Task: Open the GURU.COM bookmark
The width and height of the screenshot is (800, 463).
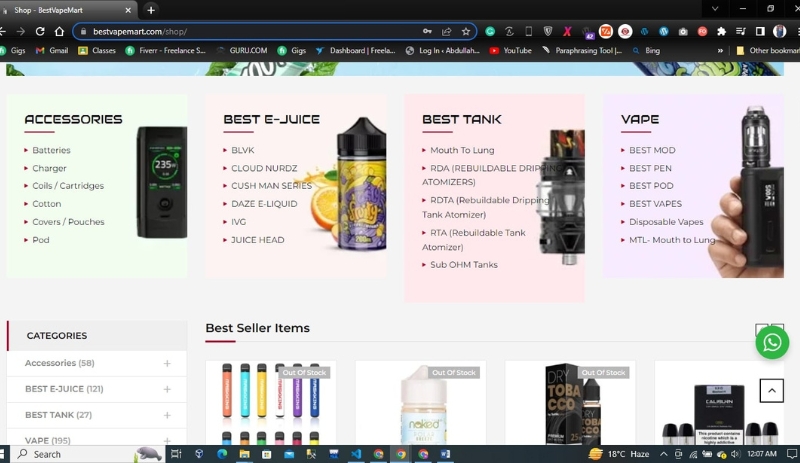Action: pos(242,51)
